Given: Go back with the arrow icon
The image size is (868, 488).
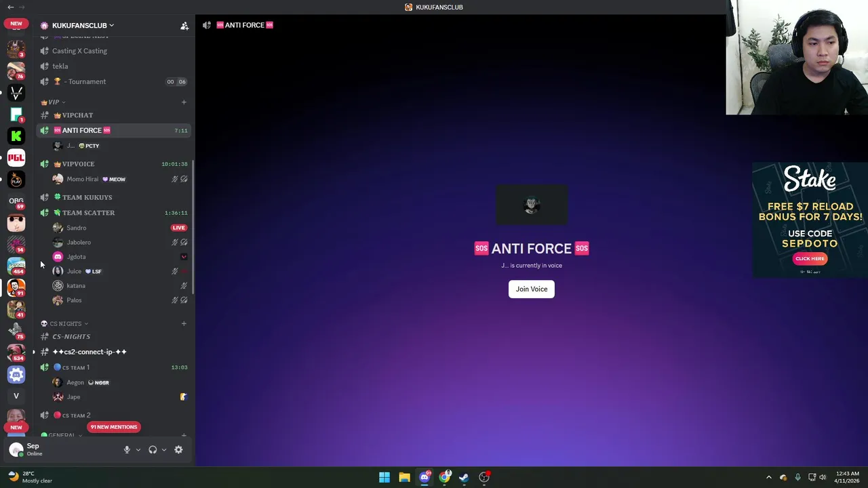Looking at the screenshot, I should (10, 7).
